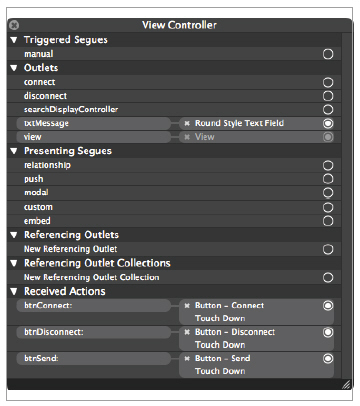
Task: Click x icon beside Button – Send
Action: coord(187,358)
